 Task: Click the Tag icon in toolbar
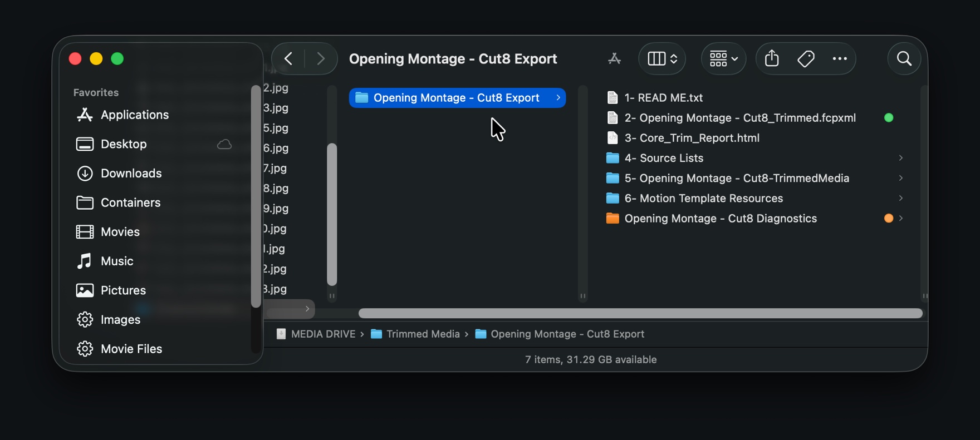[806, 58]
